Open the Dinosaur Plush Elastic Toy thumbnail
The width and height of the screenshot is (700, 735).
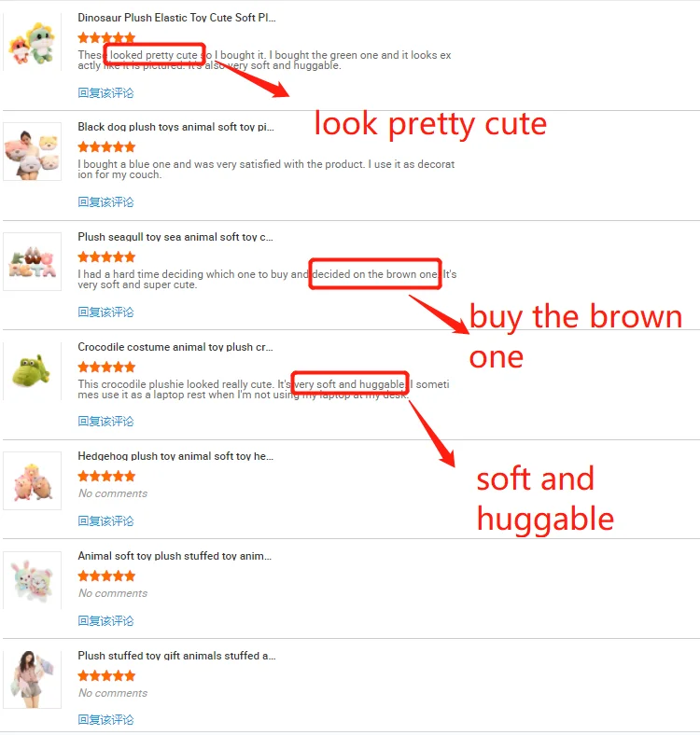32,42
